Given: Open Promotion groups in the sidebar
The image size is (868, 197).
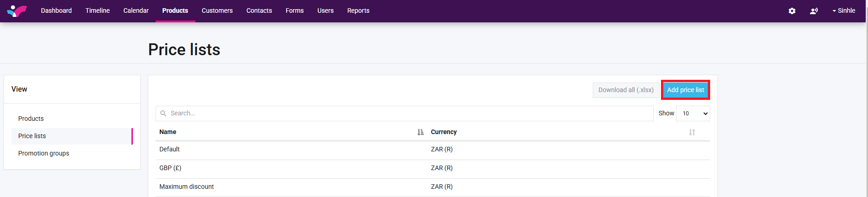Looking at the screenshot, I should pyautogui.click(x=44, y=153).
